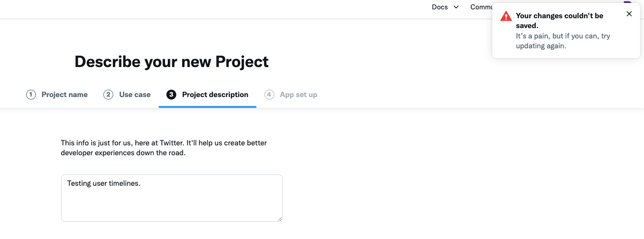Click the purple avatar behind the notification
This screenshot has width=644, height=239.
627,3
